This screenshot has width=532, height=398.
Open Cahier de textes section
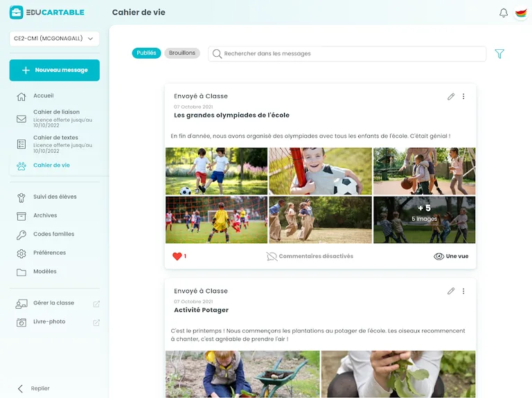pos(55,138)
